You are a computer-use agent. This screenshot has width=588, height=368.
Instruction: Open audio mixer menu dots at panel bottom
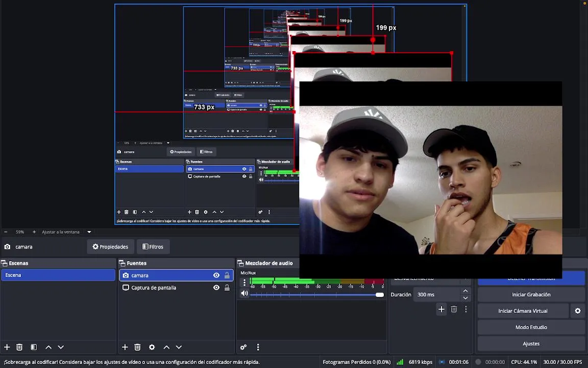click(258, 347)
